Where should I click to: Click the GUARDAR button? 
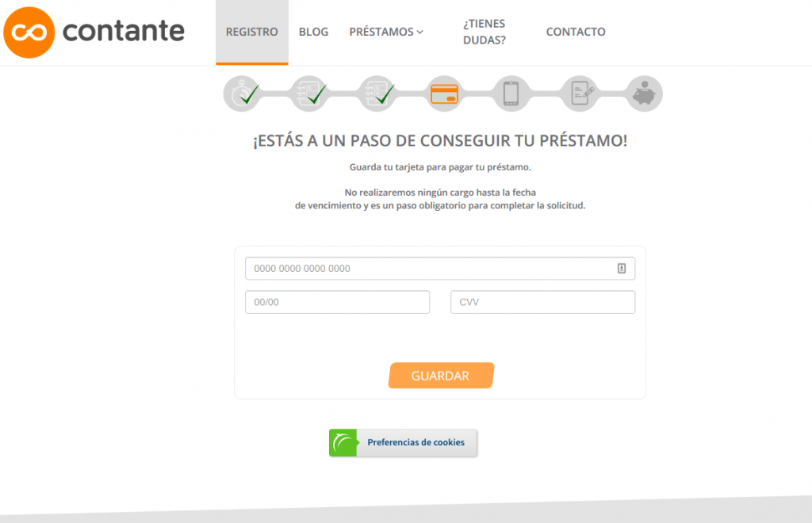[x=441, y=376]
